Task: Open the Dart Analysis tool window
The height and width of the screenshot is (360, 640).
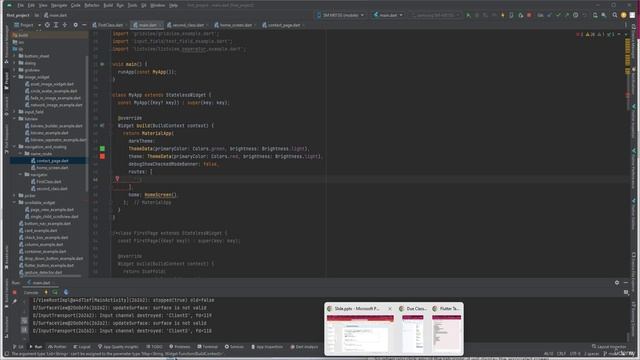Action: [304, 347]
